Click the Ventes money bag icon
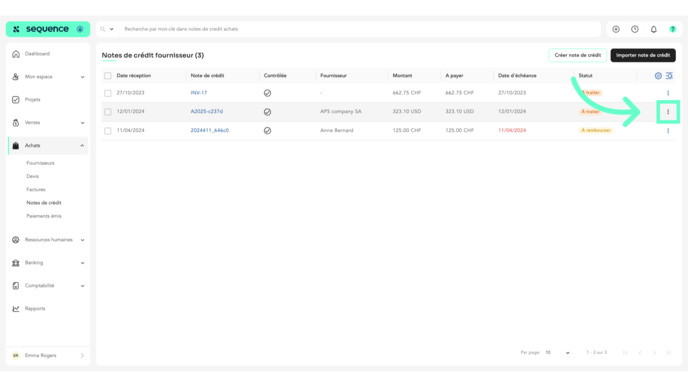688x387 pixels. click(x=16, y=123)
